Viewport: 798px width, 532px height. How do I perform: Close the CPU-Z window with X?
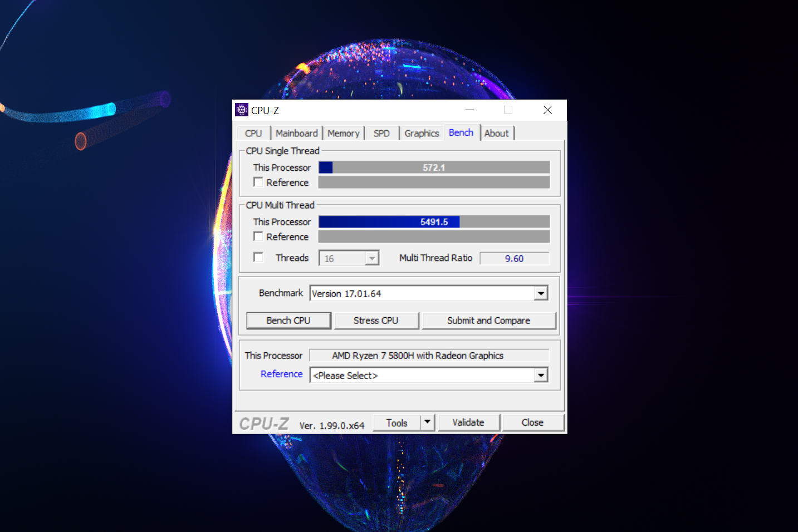[x=547, y=110]
